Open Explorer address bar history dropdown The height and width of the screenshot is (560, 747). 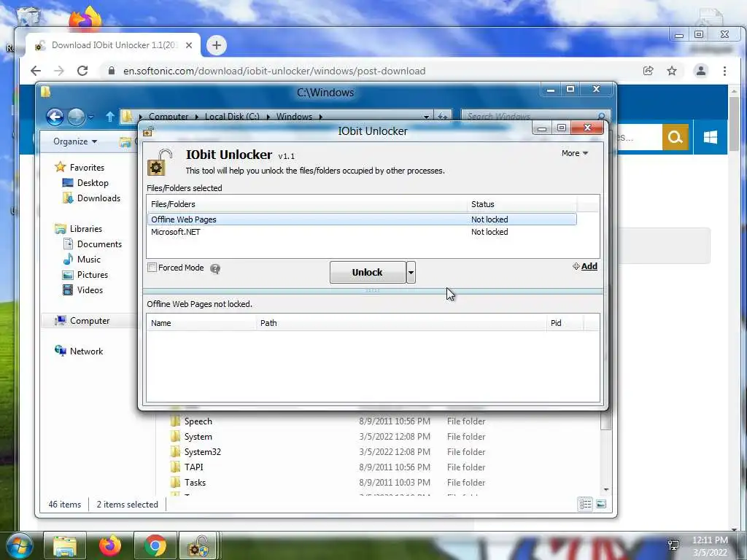point(426,117)
